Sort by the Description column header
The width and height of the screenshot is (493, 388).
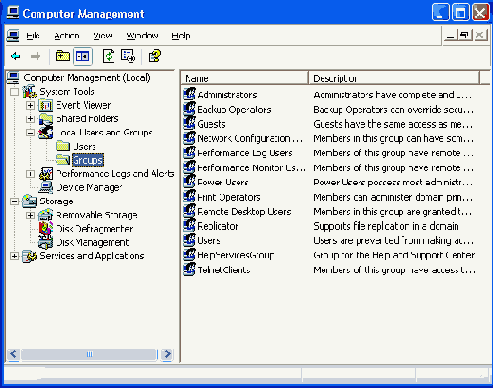pyautogui.click(x=394, y=78)
